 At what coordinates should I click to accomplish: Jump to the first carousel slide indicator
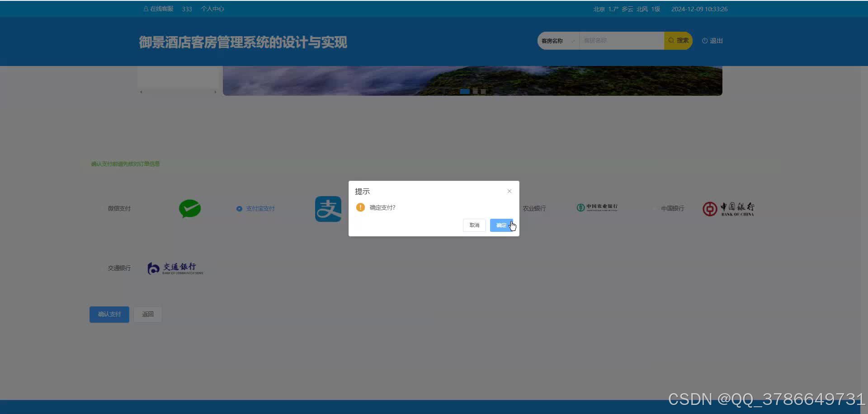pyautogui.click(x=464, y=91)
